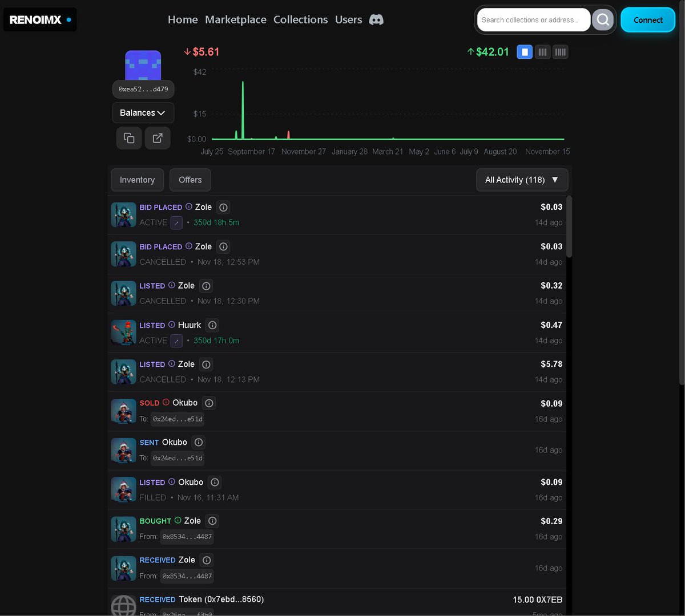The width and height of the screenshot is (685, 616).
Task: Click the RENOIMX logo
Action: (40, 20)
